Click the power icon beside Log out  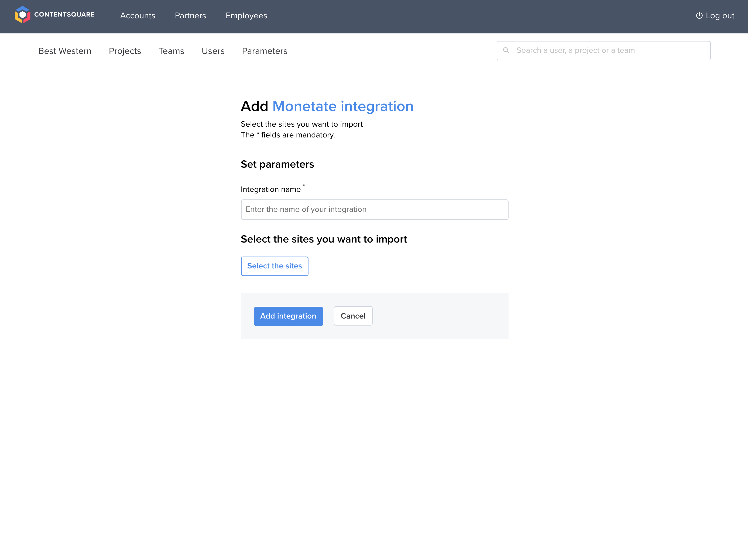pos(699,16)
